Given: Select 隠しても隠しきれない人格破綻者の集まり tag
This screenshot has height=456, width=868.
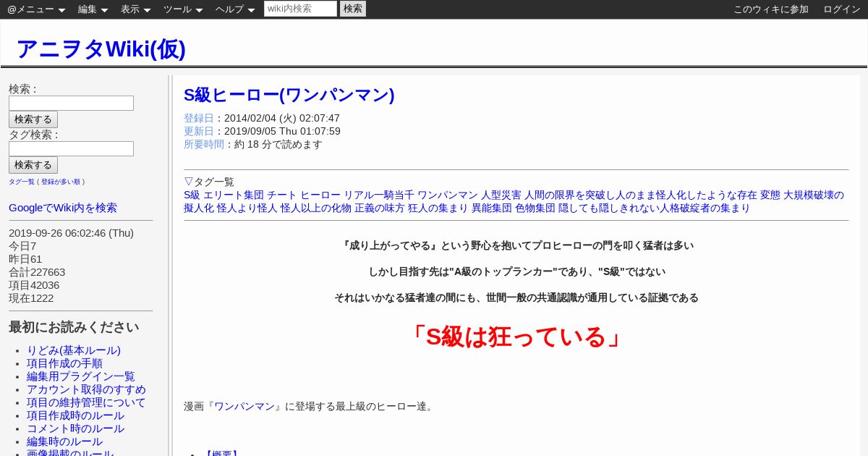Looking at the screenshot, I should (655, 208).
